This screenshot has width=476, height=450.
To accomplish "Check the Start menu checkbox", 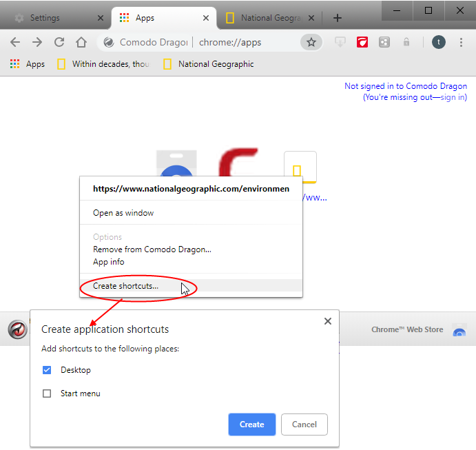I will [x=47, y=393].
